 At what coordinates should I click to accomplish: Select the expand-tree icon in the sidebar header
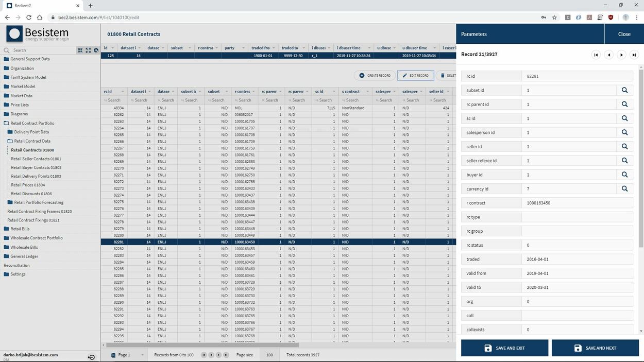click(88, 50)
